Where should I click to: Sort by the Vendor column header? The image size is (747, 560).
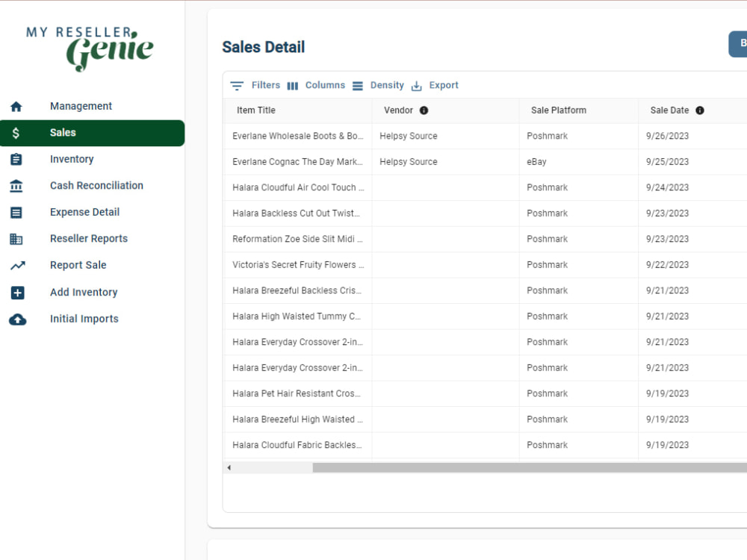tap(398, 111)
